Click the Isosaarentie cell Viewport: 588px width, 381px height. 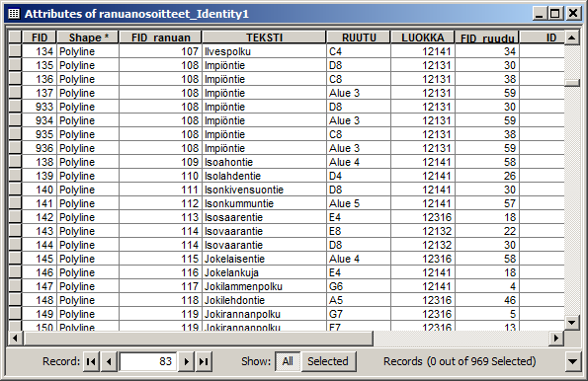tap(264, 217)
